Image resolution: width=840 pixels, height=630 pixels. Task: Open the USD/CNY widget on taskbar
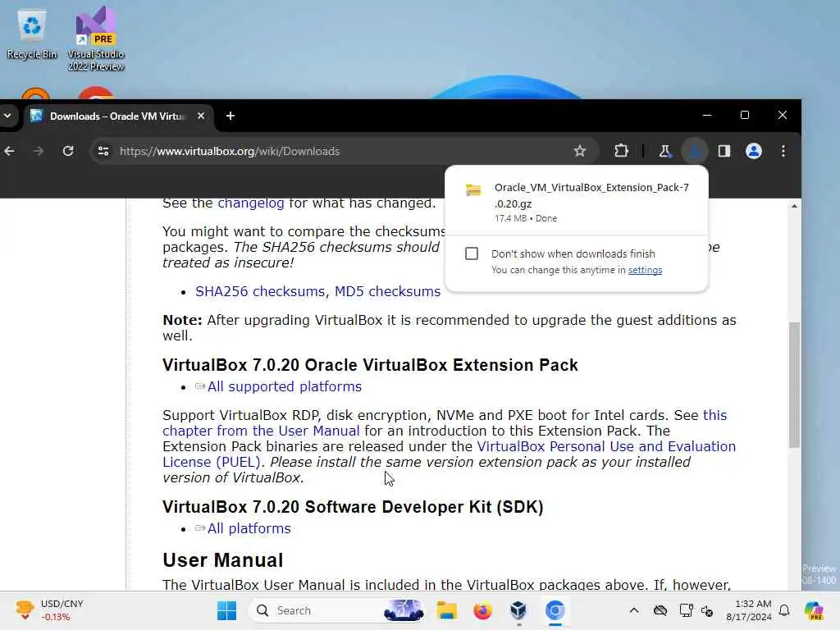click(49, 610)
